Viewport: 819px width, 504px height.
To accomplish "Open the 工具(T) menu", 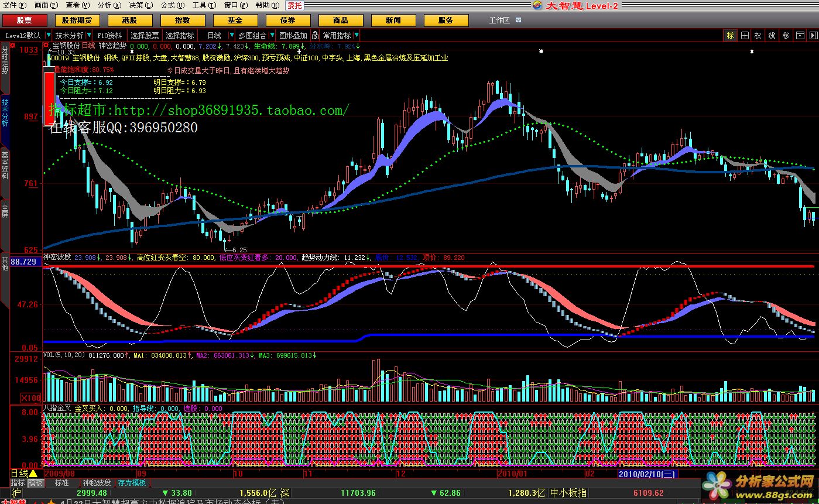I will (x=204, y=5).
